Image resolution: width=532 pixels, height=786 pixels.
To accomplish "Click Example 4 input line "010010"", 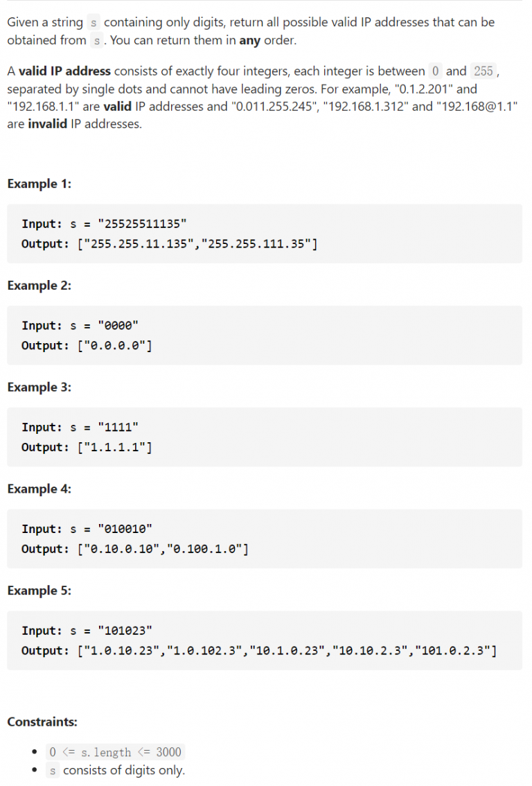I will click(x=87, y=529).
